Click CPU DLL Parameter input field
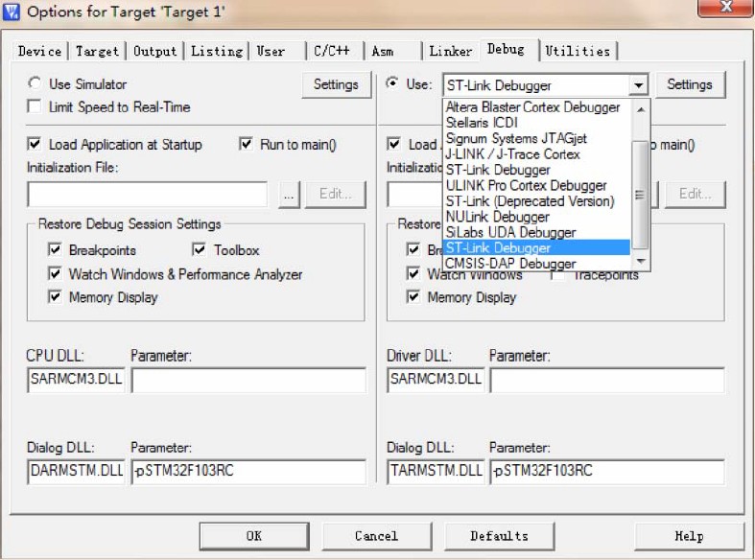755x560 pixels. pos(248,380)
